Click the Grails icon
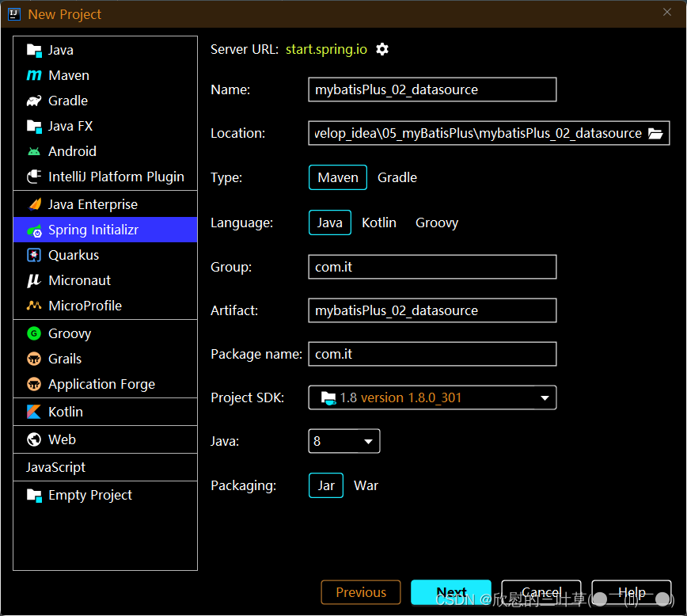This screenshot has height=616, width=687. [x=34, y=359]
